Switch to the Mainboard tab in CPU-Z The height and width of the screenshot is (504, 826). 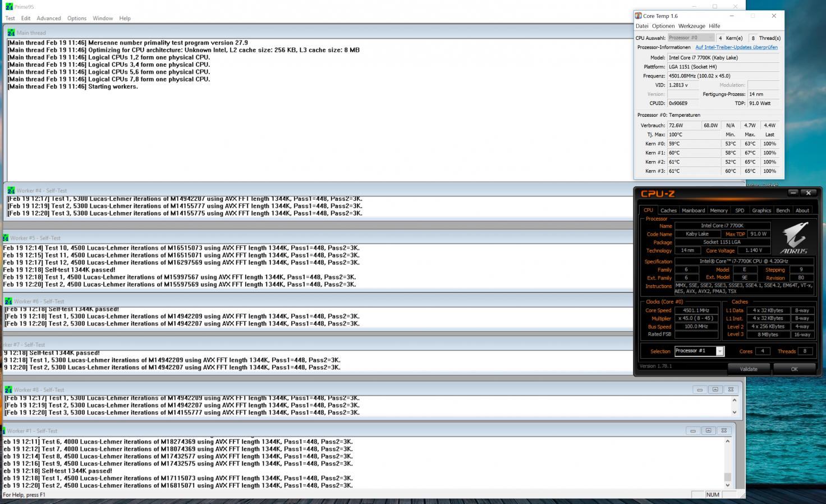click(x=693, y=210)
